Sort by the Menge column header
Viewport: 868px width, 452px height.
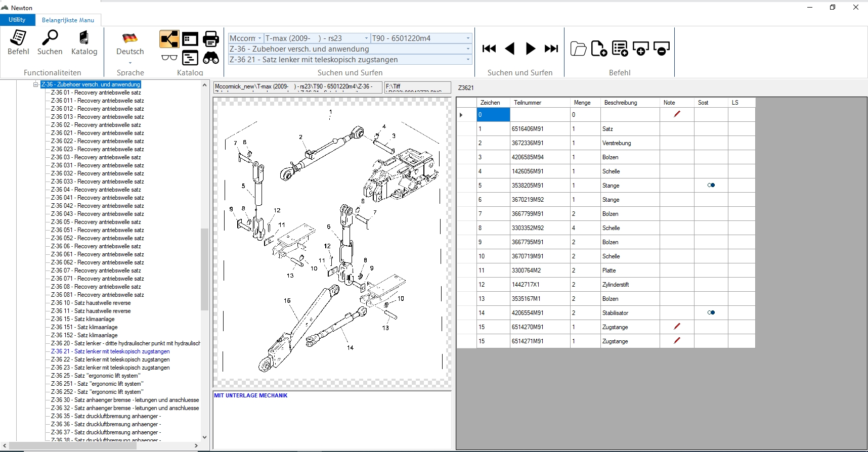point(585,103)
